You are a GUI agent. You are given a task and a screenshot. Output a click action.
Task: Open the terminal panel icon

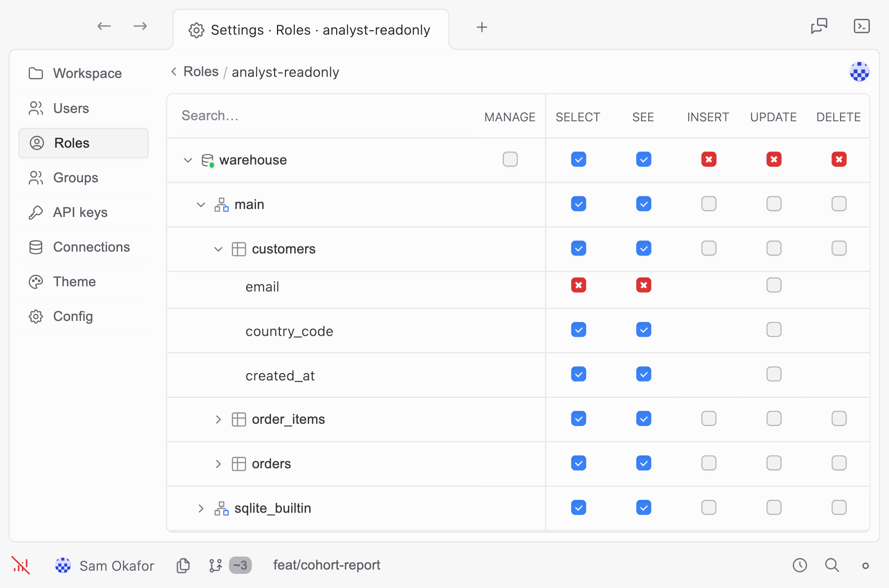click(x=861, y=26)
